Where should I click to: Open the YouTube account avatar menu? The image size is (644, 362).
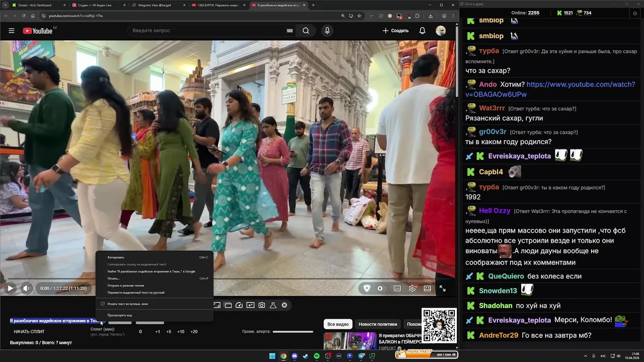(441, 31)
